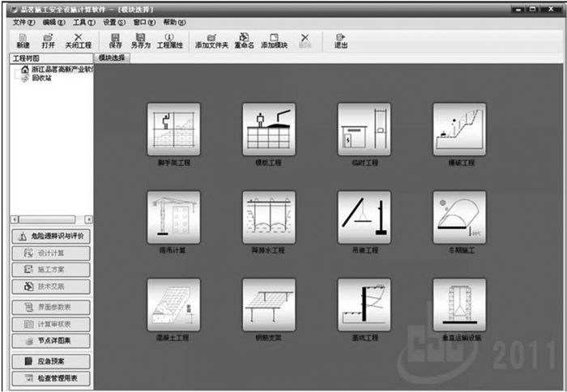
Task: Open the 设置 settings menu
Action: pos(114,22)
